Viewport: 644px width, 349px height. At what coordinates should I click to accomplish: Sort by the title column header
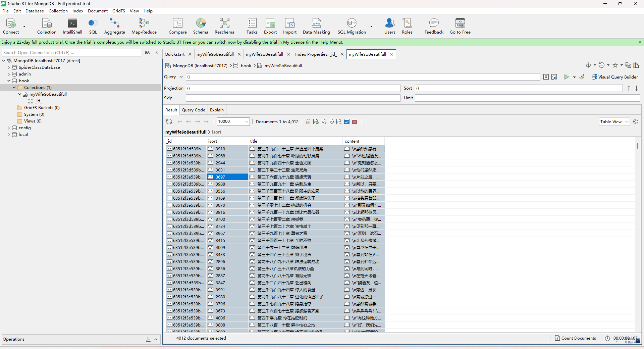(x=295, y=141)
